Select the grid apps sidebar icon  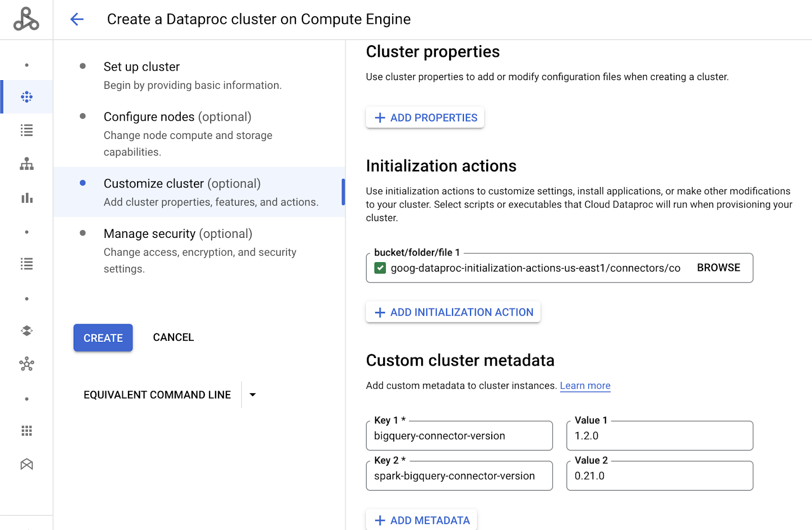(27, 431)
